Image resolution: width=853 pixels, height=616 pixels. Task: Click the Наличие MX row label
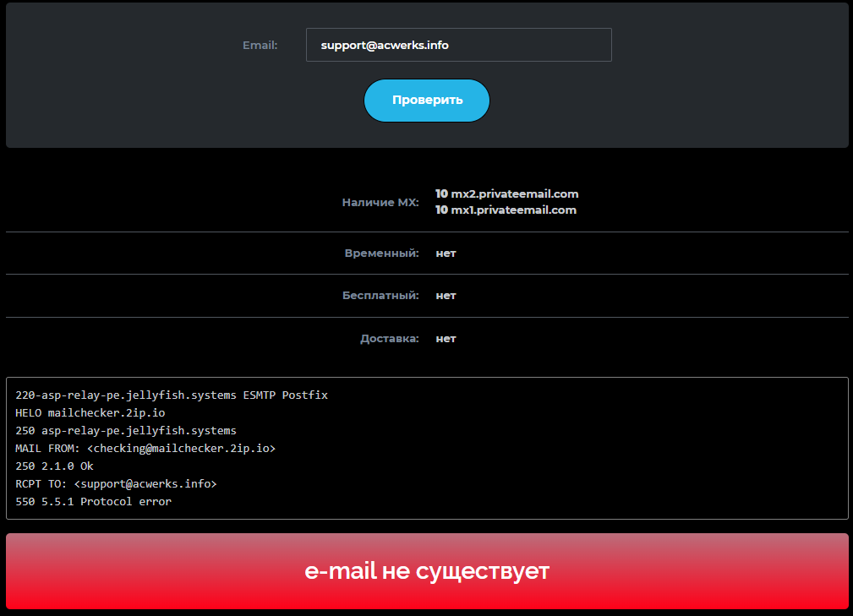[380, 203]
